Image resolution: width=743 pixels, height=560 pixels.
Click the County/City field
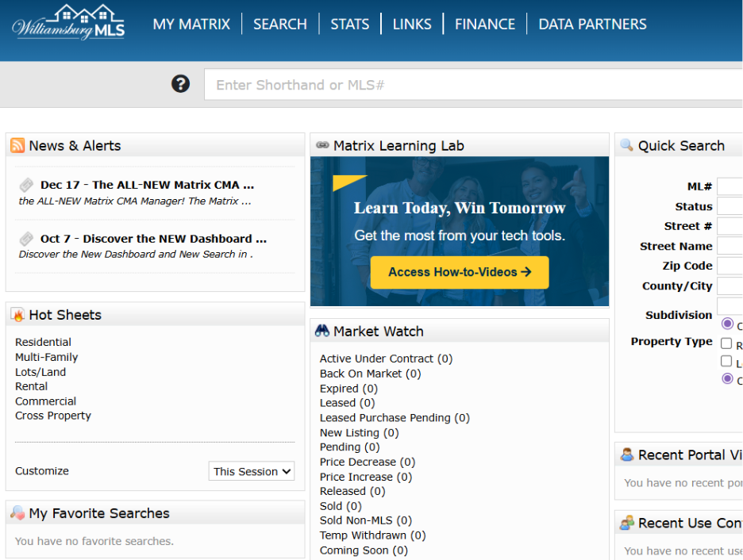coord(730,286)
